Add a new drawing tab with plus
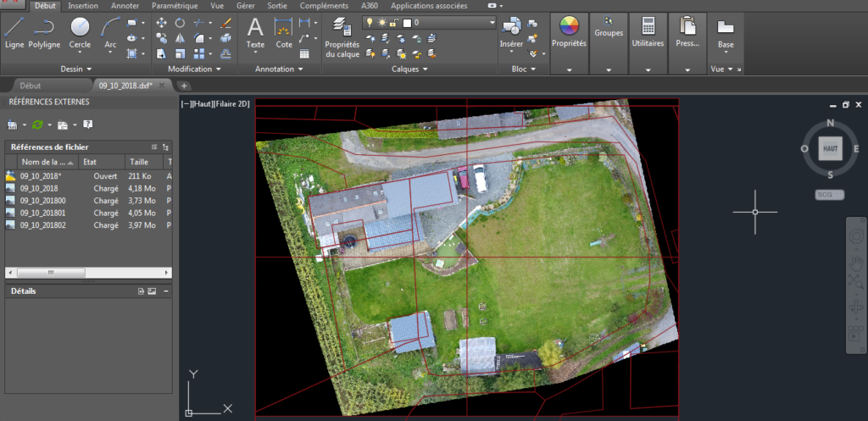The height and width of the screenshot is (421, 868). click(184, 86)
